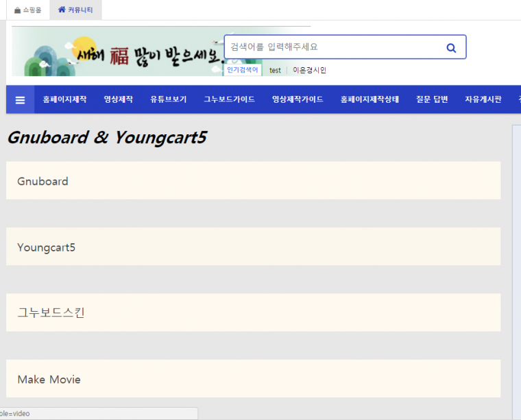Expand the Gnuboard section
Viewport: 521px width, 420px height.
[253, 181]
